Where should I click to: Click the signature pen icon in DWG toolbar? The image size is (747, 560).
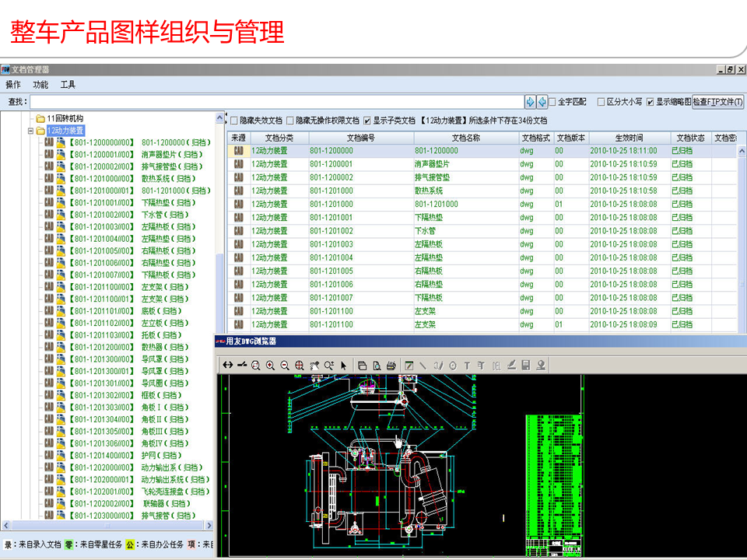pyautogui.click(x=511, y=366)
